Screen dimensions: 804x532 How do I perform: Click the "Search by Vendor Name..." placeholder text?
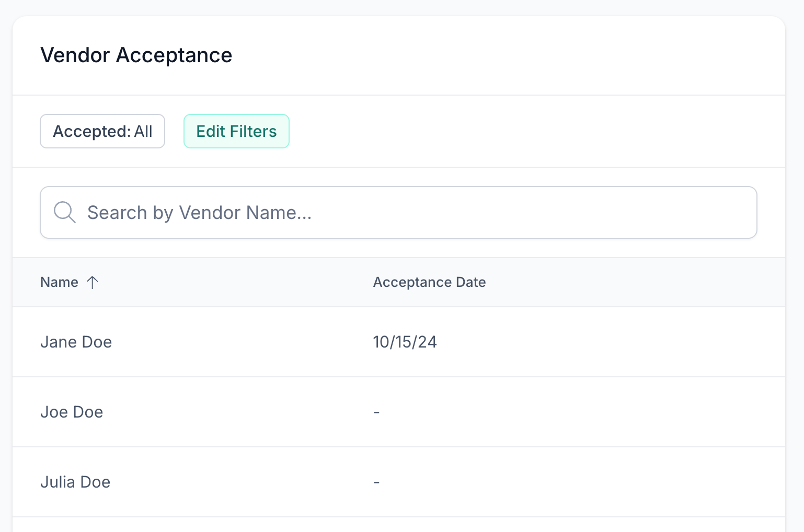pos(199,213)
